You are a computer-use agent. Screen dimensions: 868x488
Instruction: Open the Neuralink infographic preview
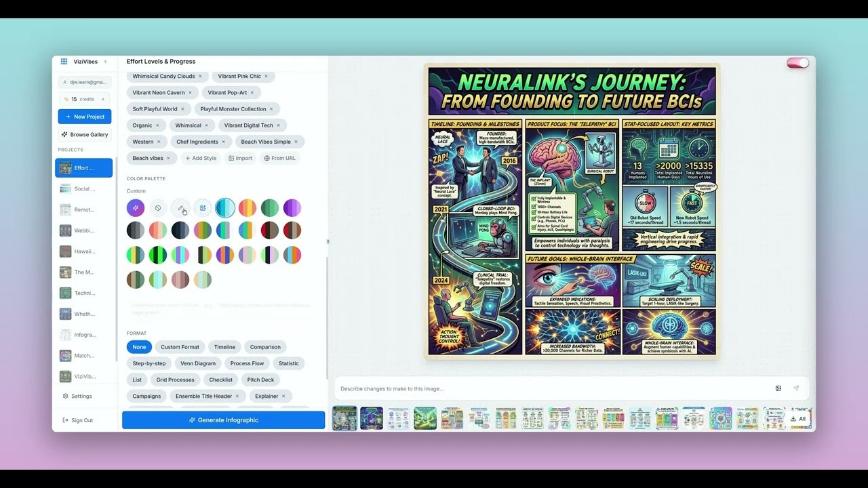[572, 211]
